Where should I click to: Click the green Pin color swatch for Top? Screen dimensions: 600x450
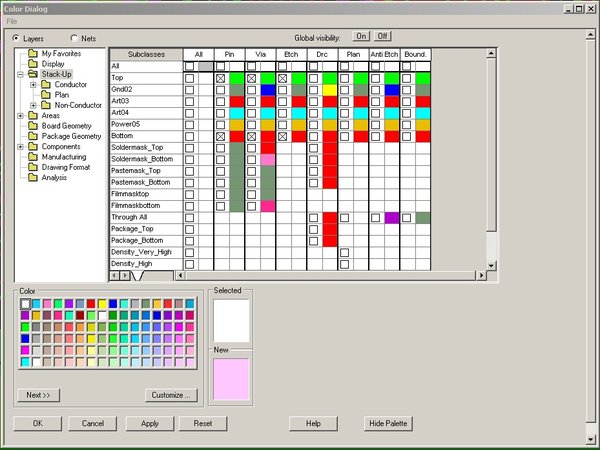(x=237, y=78)
